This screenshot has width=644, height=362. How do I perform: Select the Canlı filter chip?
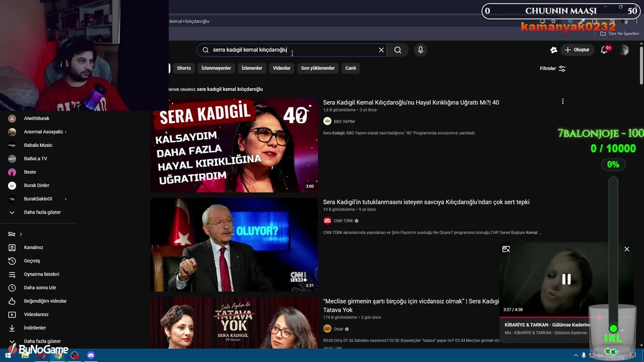coord(351,68)
